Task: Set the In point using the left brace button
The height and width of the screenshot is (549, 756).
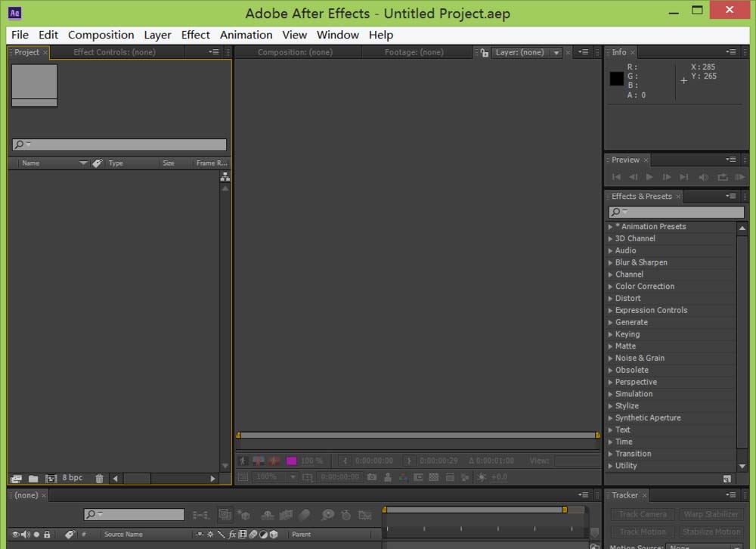Action: (345, 461)
